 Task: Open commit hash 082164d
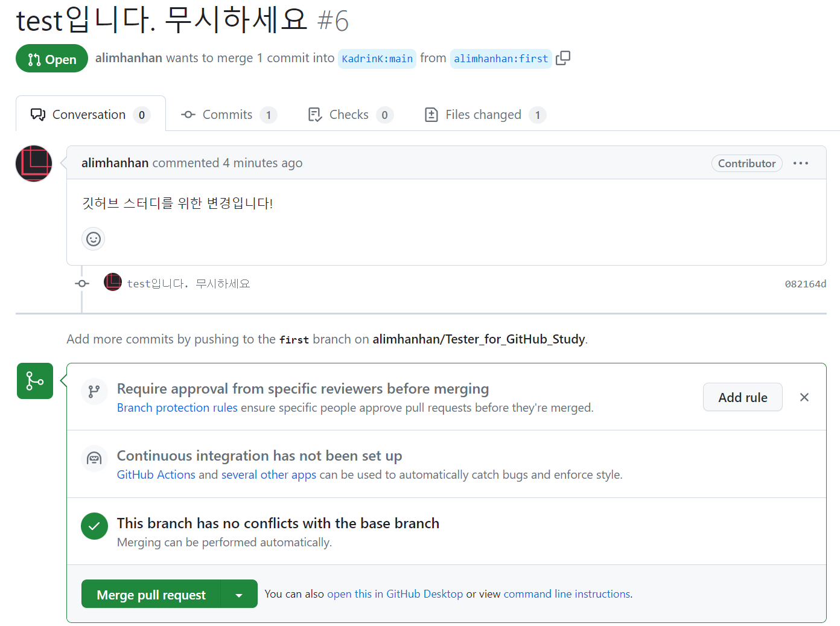(805, 284)
